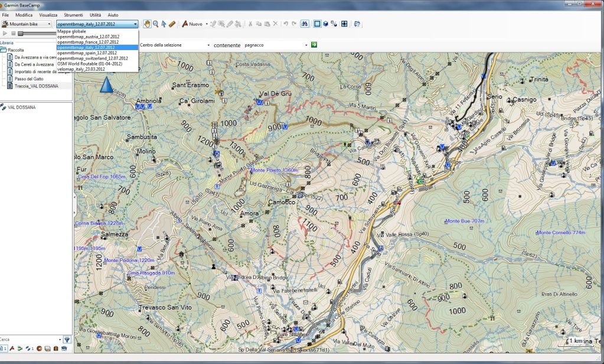Select openmtbmap_spain_12.07.2012 map
The height and width of the screenshot is (364, 604).
[x=97, y=53]
